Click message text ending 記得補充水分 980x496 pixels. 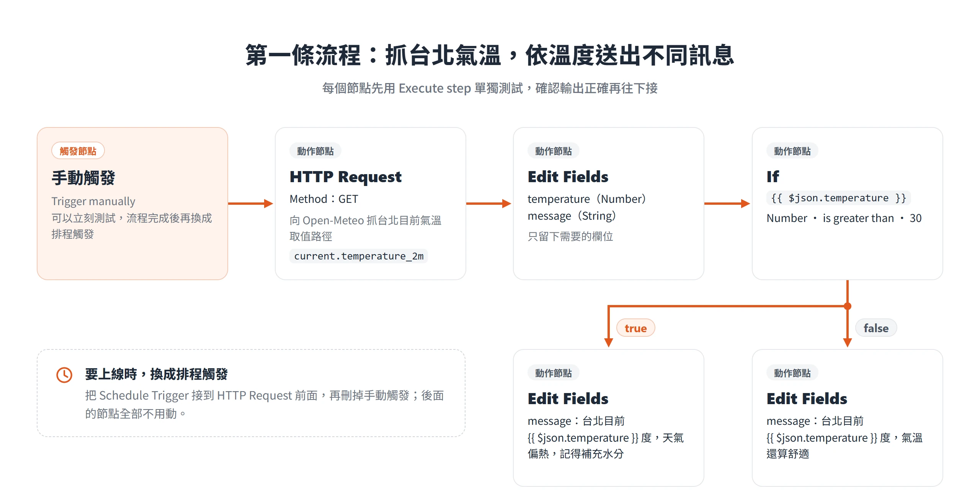[606, 437]
